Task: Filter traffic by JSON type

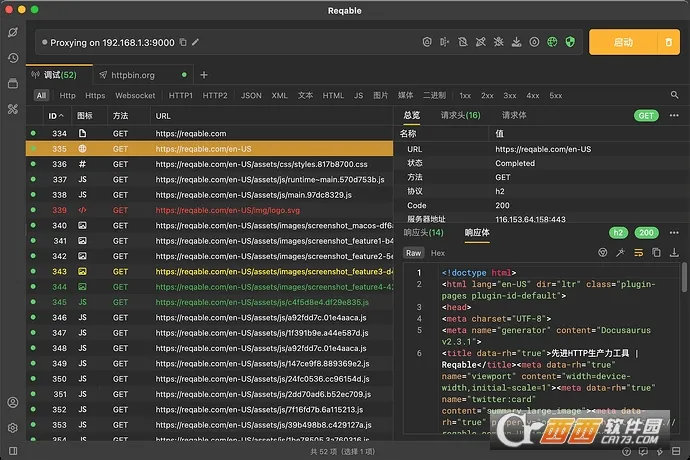Action: tap(251, 95)
